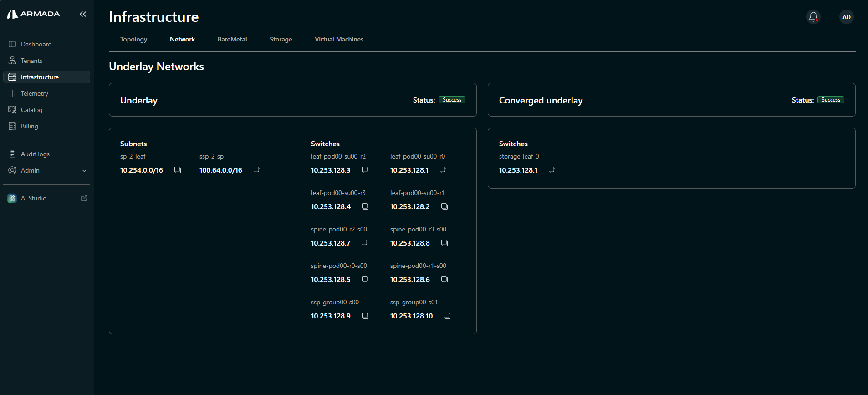Open Dashboard from the sidebar
Screen dimensions: 868x395
(x=46, y=44)
